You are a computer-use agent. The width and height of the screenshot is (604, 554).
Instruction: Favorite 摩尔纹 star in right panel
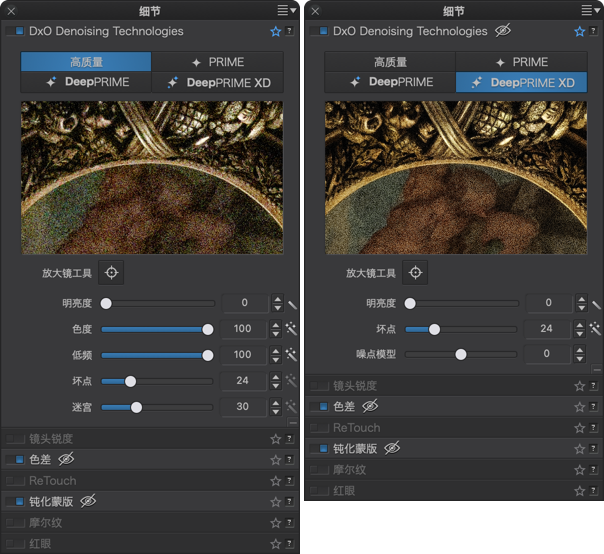579,470
